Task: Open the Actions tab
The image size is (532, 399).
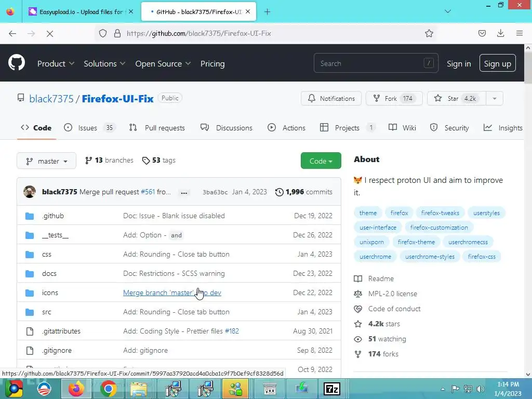Action: pyautogui.click(x=286, y=128)
